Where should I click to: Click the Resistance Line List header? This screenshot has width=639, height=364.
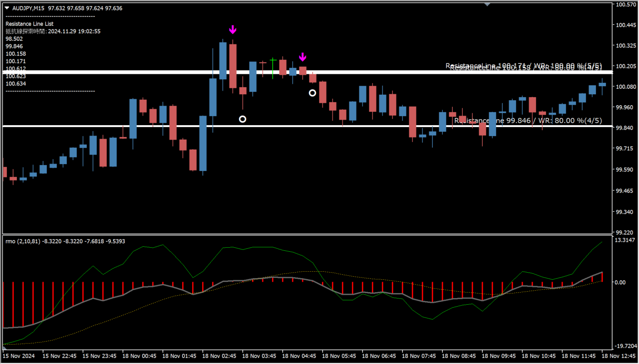pos(29,23)
